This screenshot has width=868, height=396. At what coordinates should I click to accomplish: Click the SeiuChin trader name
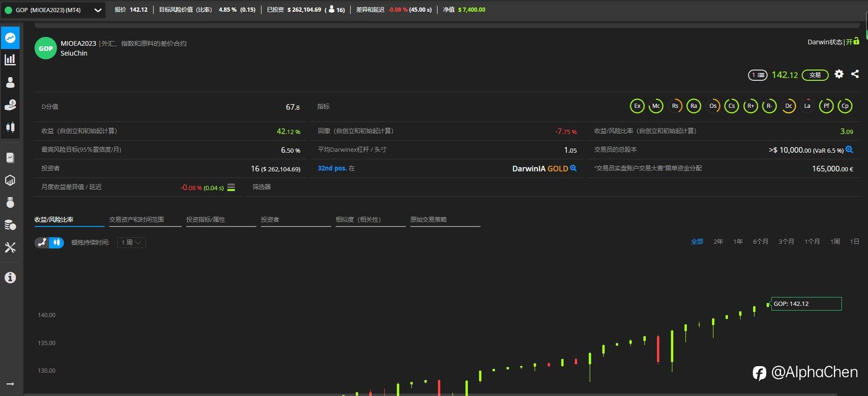(x=74, y=53)
